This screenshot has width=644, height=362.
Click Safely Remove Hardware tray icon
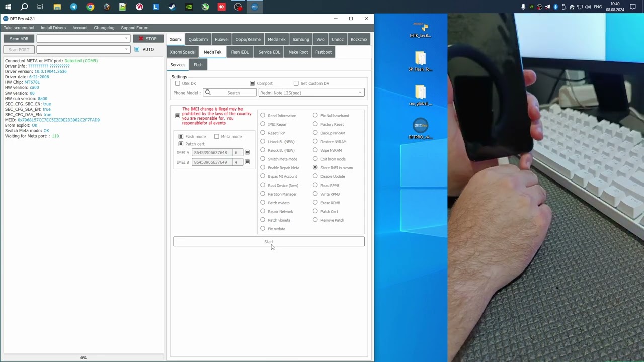point(563,7)
